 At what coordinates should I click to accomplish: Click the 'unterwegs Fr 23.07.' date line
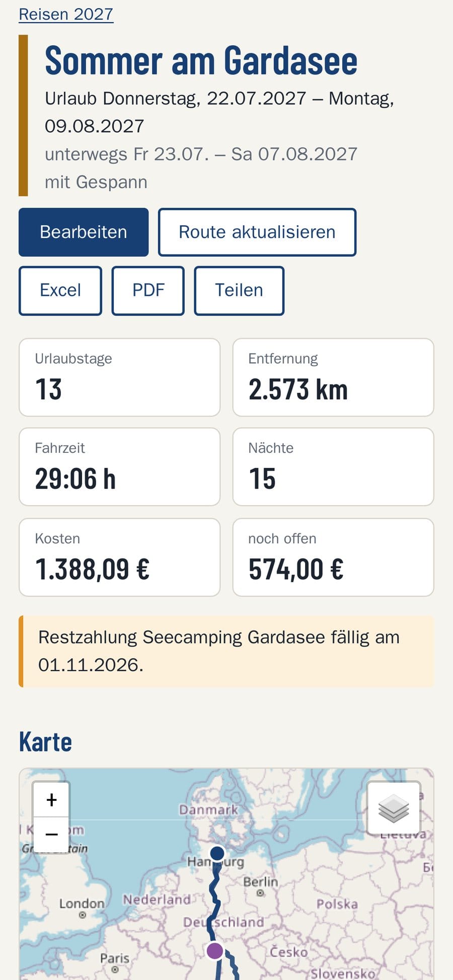201,154
